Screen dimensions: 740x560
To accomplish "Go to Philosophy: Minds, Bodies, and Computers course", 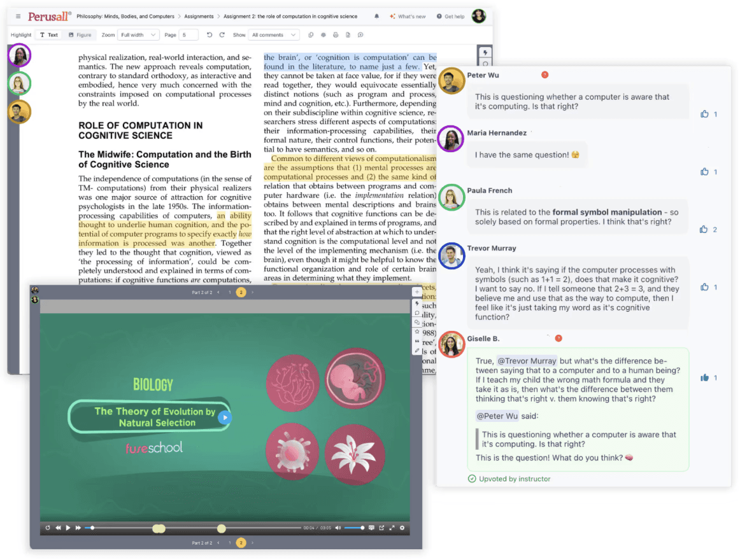I will [x=125, y=17].
